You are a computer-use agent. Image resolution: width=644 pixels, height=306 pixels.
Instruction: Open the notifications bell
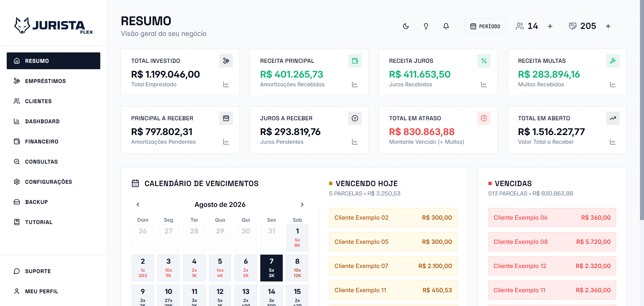(x=446, y=26)
